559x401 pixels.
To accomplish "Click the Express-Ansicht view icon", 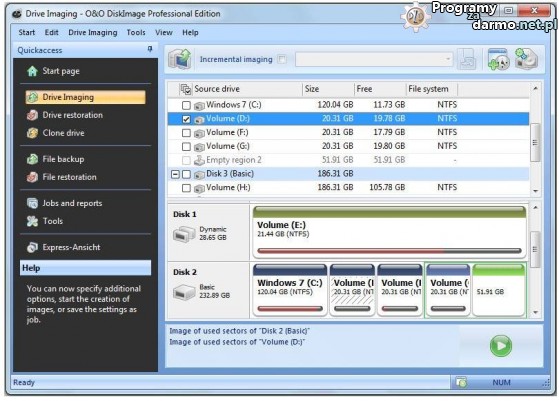I will 32,247.
